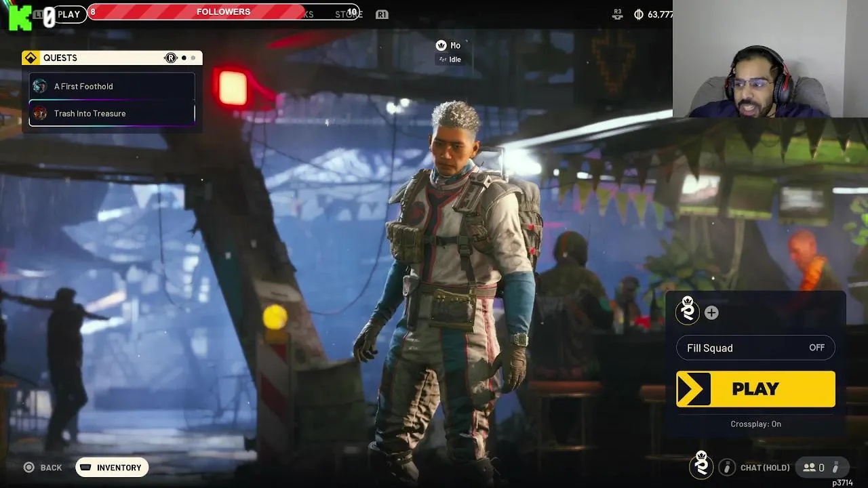Click the player avatar beside the chat controls
The width and height of the screenshot is (868, 488).
tap(701, 466)
